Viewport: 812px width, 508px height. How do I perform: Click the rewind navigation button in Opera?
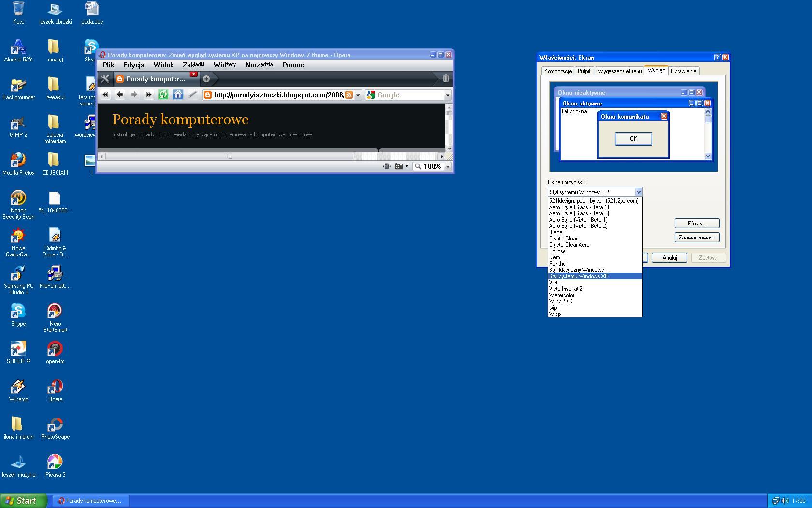click(x=105, y=95)
